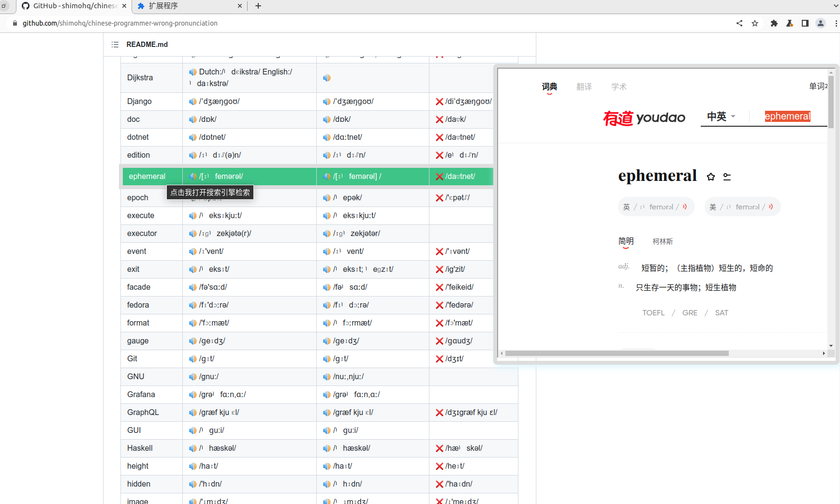Click the README.md file title

147,44
